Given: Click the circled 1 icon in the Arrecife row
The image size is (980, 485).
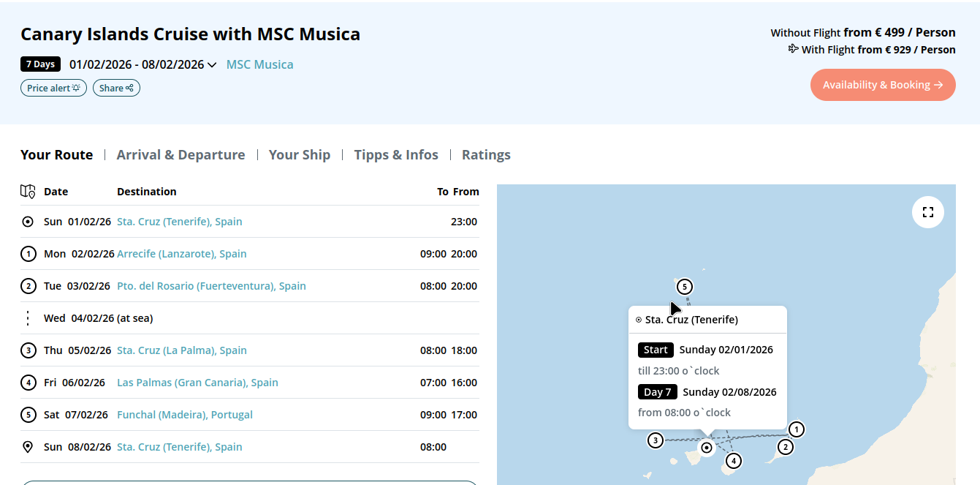Looking at the screenshot, I should (x=28, y=254).
